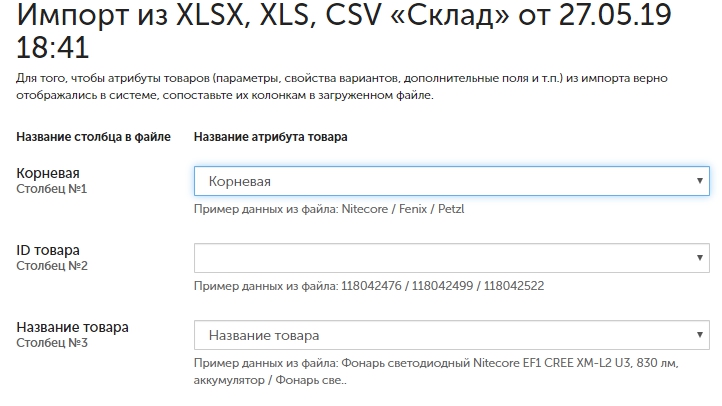722x406 pixels.
Task: Open the Название товара attribute dropdown
Action: pos(451,335)
